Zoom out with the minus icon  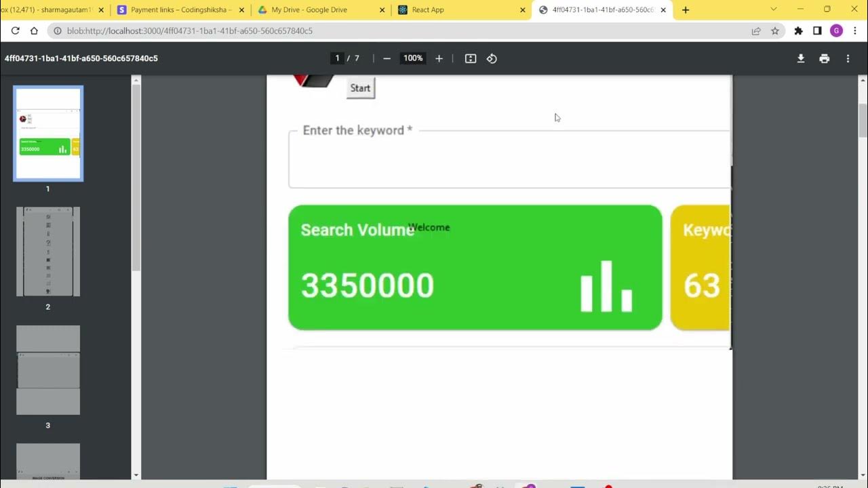click(x=387, y=58)
